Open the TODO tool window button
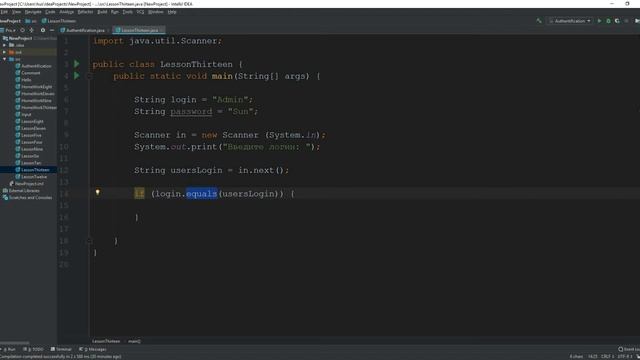 coord(33,349)
